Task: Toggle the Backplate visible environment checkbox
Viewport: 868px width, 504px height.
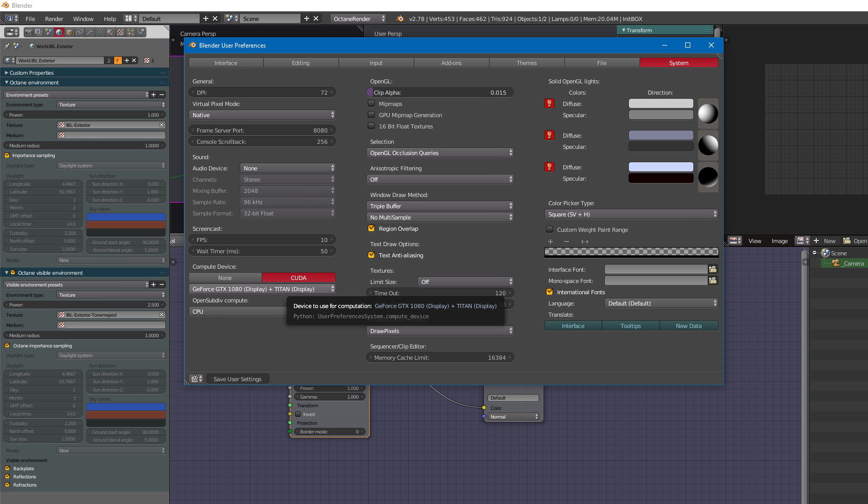Action: click(7, 468)
